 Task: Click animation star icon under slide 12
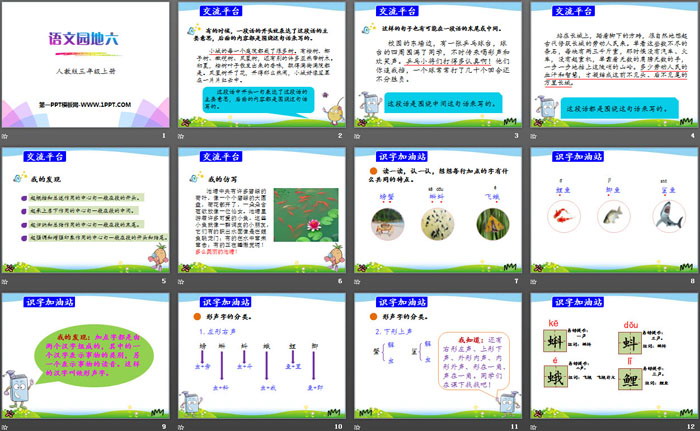click(x=533, y=427)
